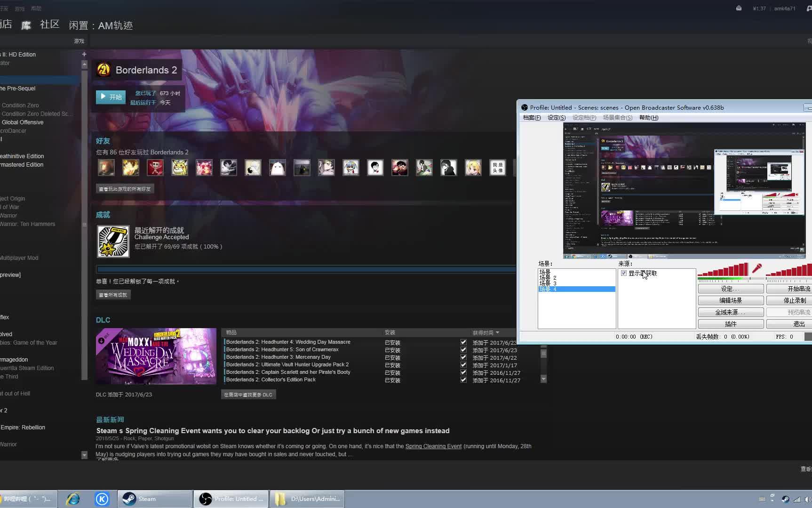Click the plus icon above the games list
The width and height of the screenshot is (812, 508).
pyautogui.click(x=84, y=54)
